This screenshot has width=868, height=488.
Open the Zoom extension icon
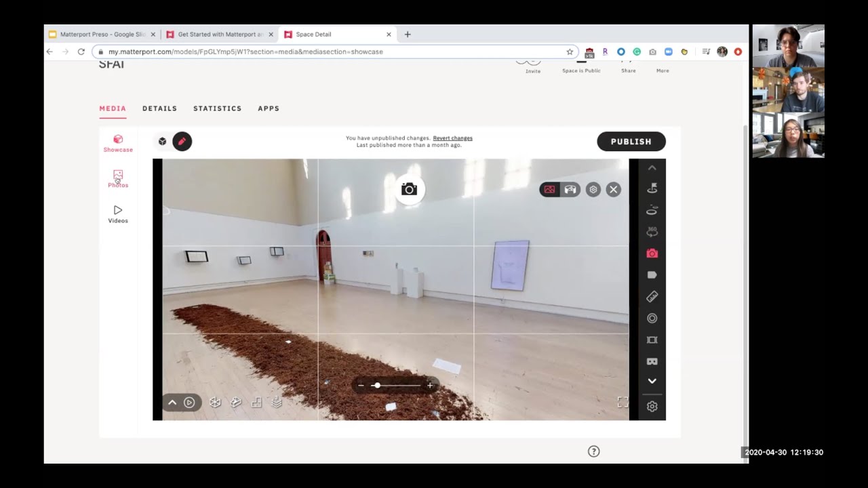tap(668, 52)
